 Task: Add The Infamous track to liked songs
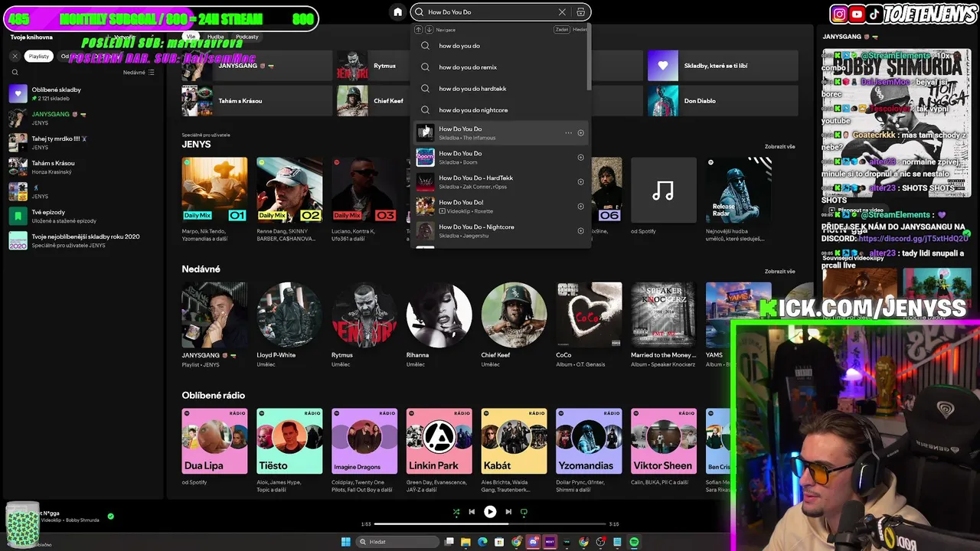tap(580, 133)
